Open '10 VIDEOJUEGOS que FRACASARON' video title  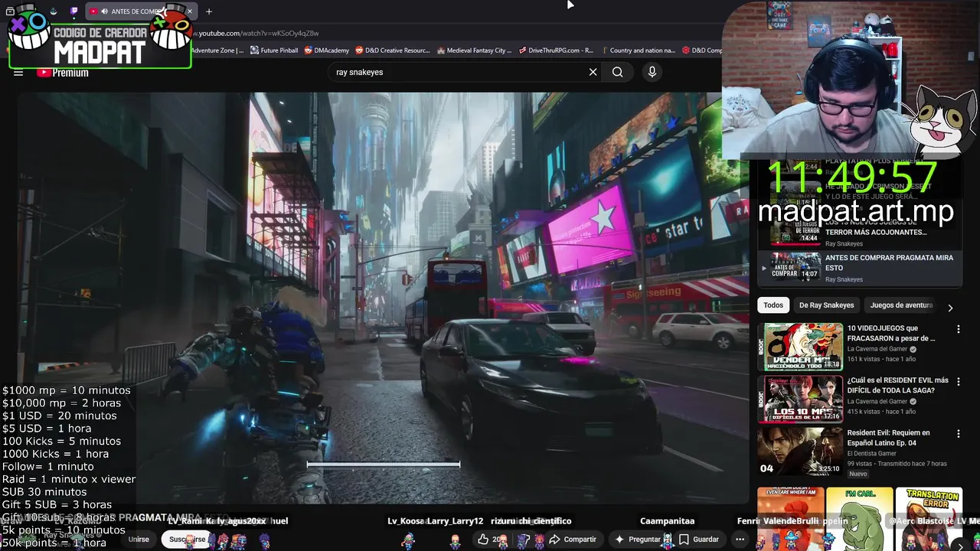pos(891,333)
